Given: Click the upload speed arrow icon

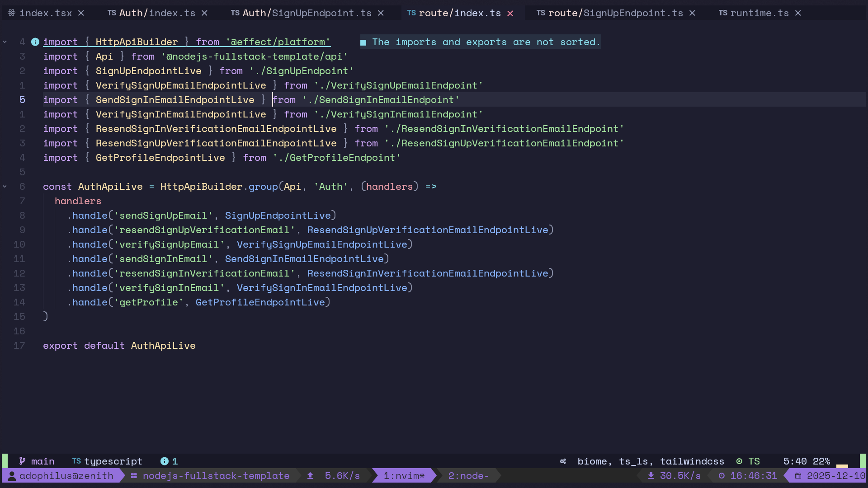Looking at the screenshot, I should [x=310, y=476].
